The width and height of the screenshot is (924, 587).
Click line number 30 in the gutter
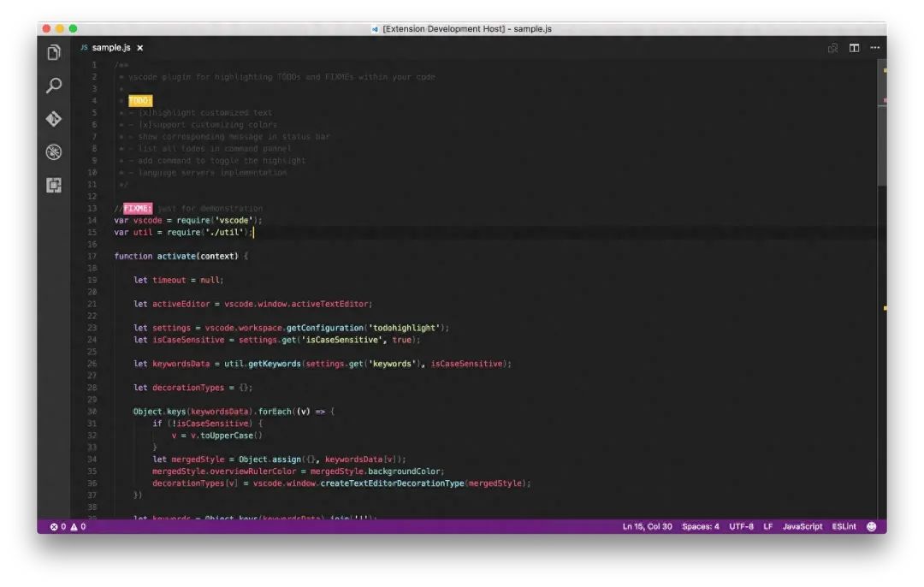point(92,412)
